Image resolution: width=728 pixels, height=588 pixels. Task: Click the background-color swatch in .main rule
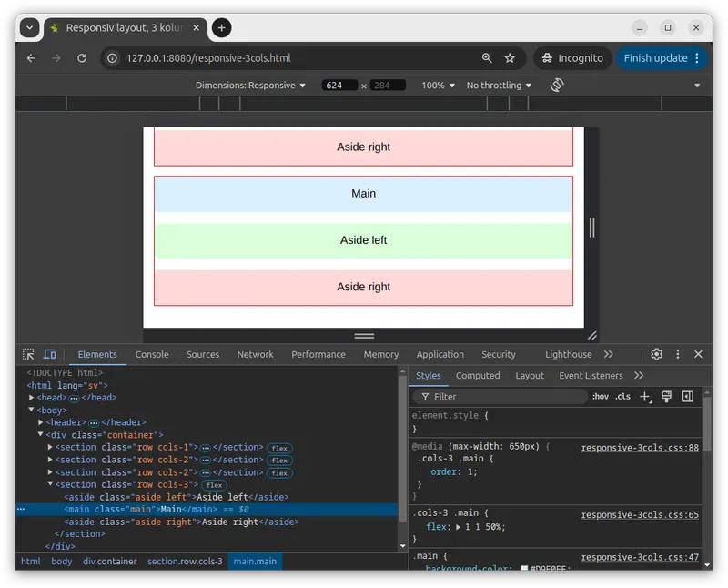(524, 569)
